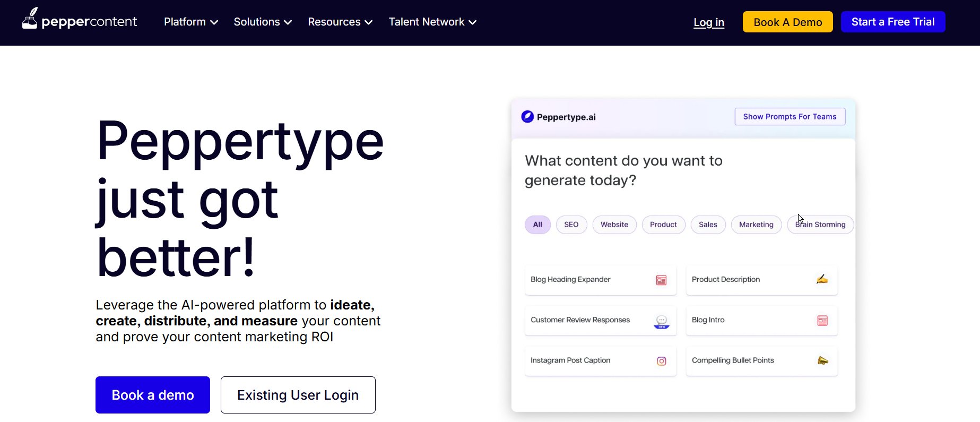Open the Resources menu
This screenshot has height=422, width=980.
(x=340, y=22)
